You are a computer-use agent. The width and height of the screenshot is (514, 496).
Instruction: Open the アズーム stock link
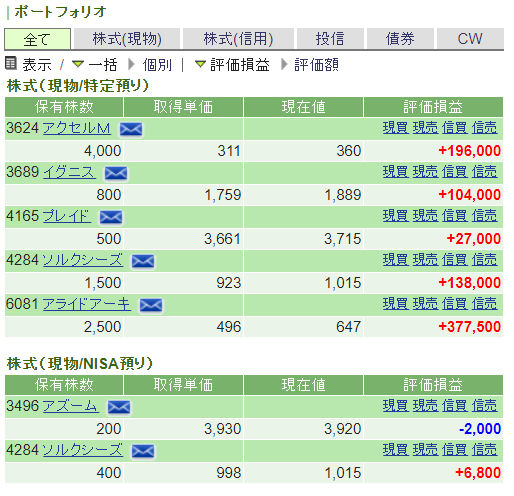pyautogui.click(x=71, y=406)
